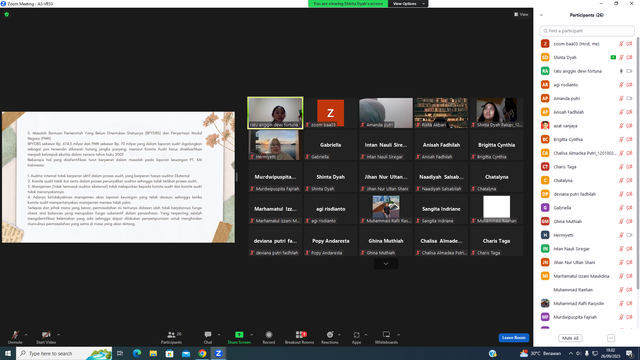Viewport: 640px width, 360px height.
Task: Toggle microphone for agi risdianto in participant list
Action: [x=621, y=85]
